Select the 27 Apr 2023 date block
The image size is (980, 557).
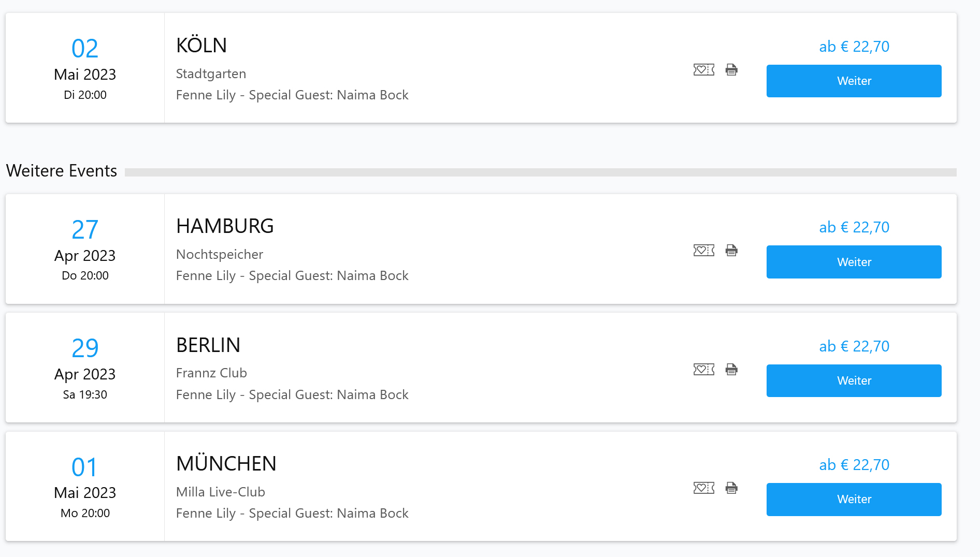85,248
